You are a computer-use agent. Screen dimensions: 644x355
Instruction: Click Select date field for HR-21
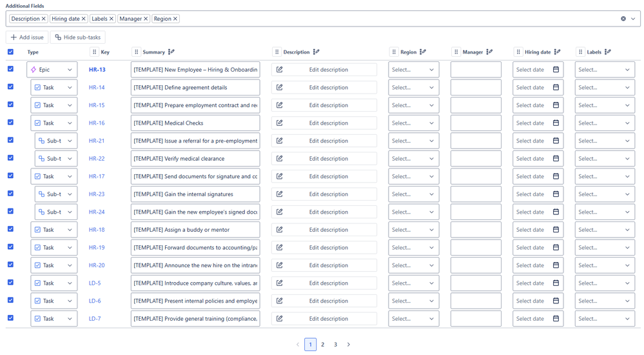(x=538, y=141)
